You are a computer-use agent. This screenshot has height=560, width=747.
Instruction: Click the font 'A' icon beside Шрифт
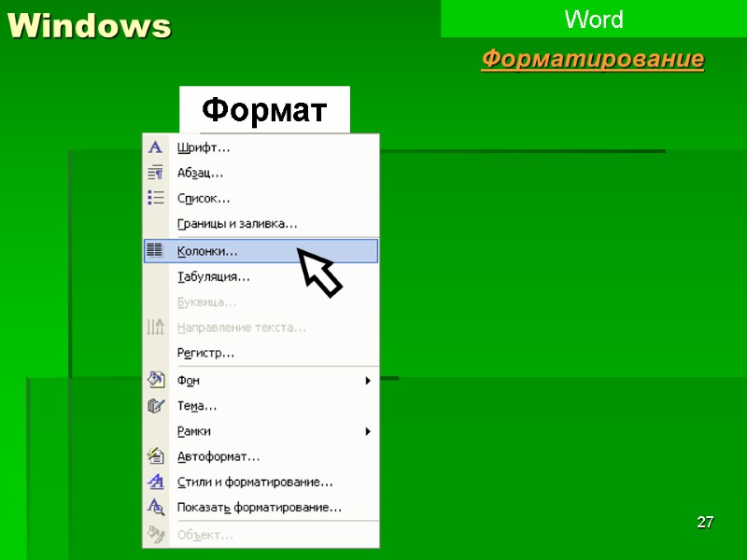coord(155,147)
